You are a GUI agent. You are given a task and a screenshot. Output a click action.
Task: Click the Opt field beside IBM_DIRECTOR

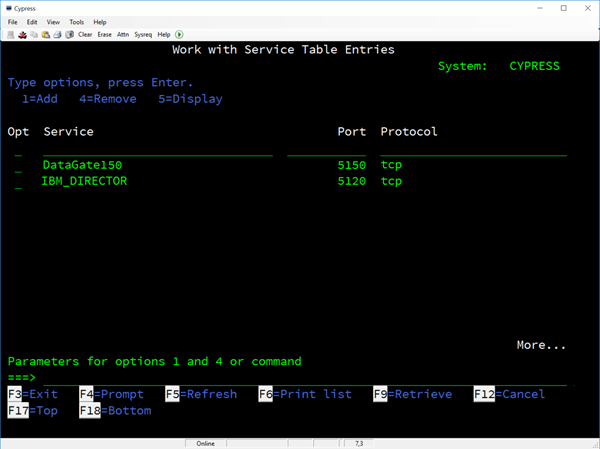pos(18,182)
